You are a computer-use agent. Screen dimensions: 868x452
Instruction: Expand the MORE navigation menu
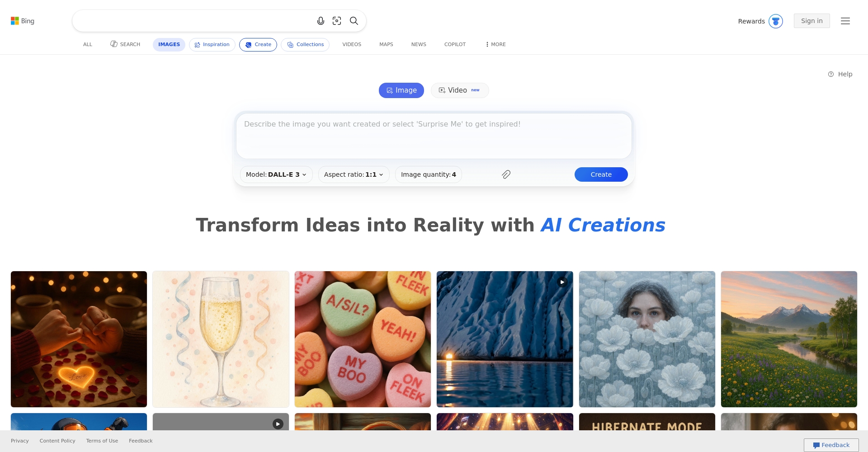(495, 44)
